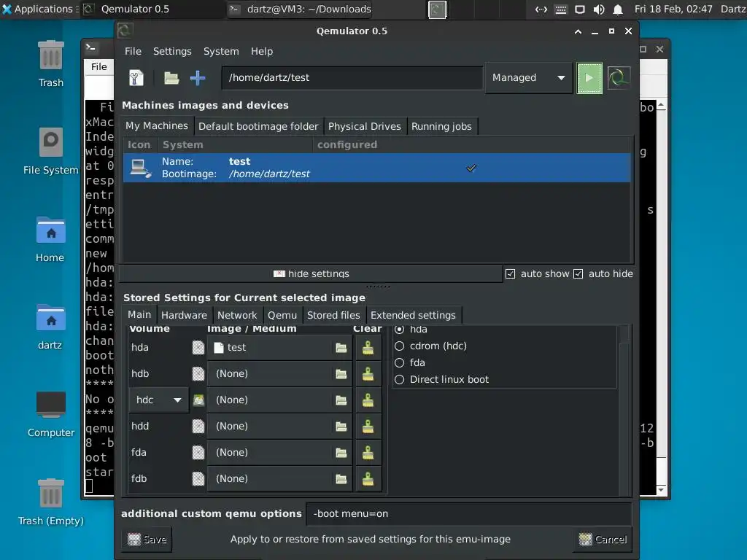Click the terminal window File menu

click(99, 66)
